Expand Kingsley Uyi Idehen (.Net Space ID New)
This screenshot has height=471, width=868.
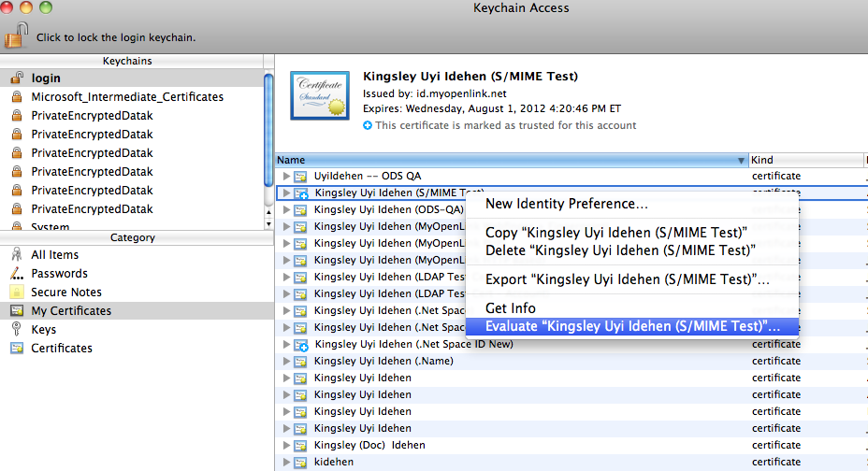click(286, 344)
